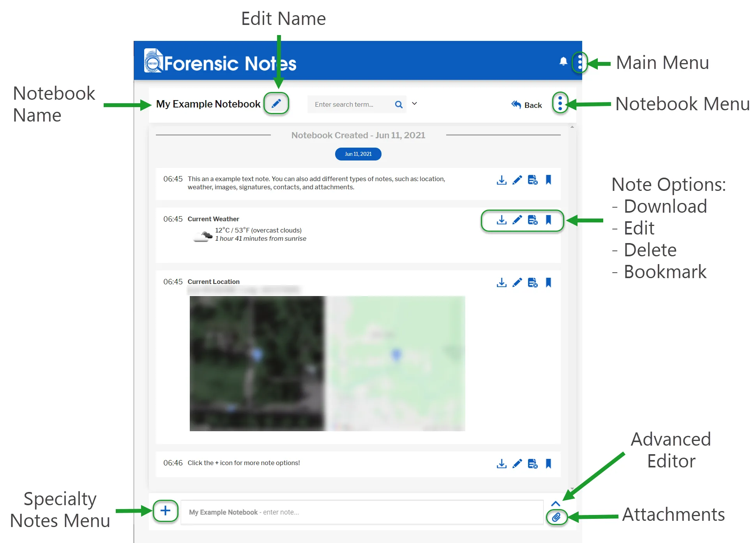Click the overcast clouds weather icon
This screenshot has width=756, height=543.
pos(203,236)
